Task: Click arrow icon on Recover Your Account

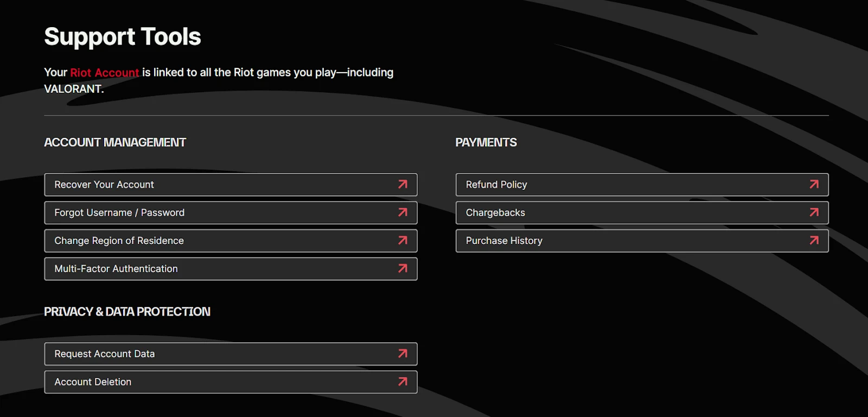Action: tap(403, 184)
